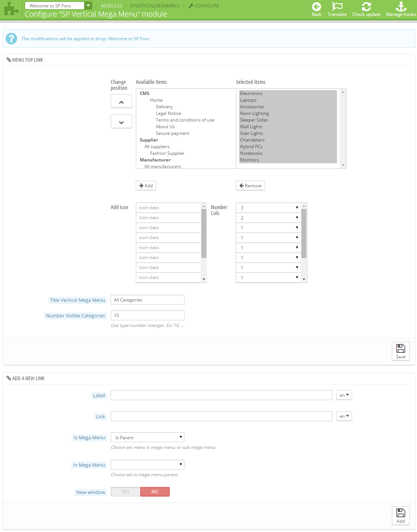Select Laptops in Selected items
Image resolution: width=417 pixels, height=532 pixels.
[x=288, y=100]
